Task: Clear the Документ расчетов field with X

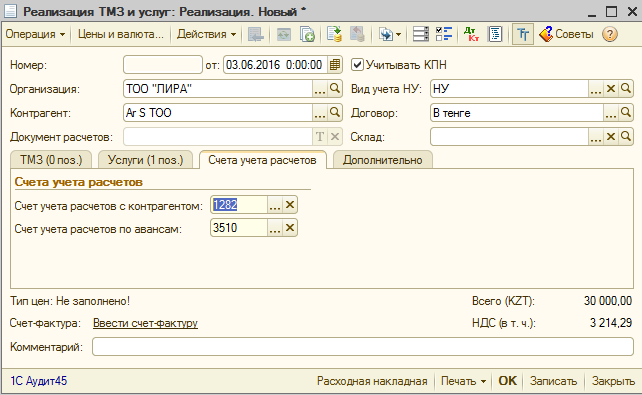Action: point(335,136)
